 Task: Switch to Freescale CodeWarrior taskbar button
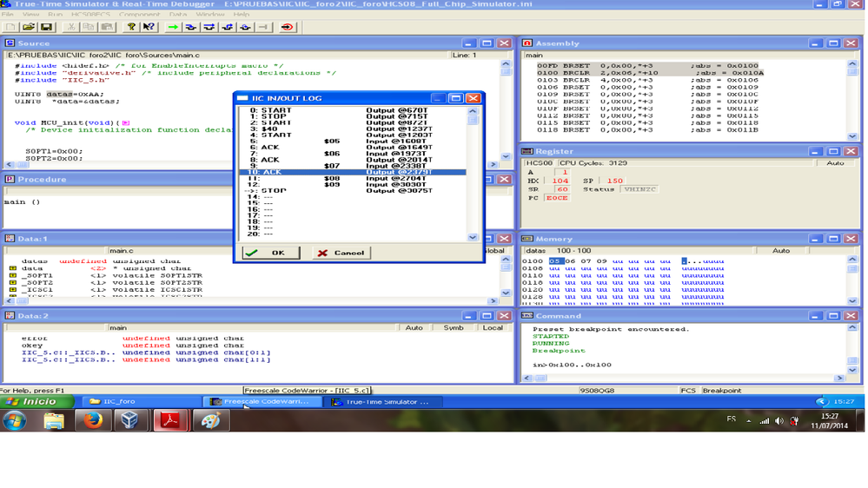[x=262, y=402]
